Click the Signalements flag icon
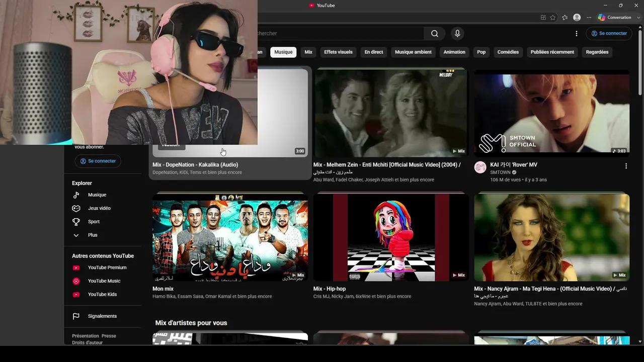Viewport: 644px width, 362px height. (x=76, y=316)
